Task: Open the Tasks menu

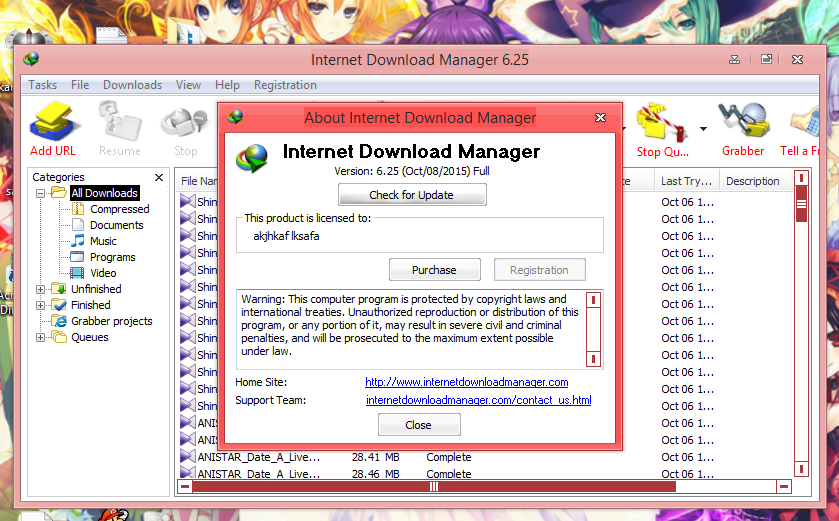Action: 42,85
